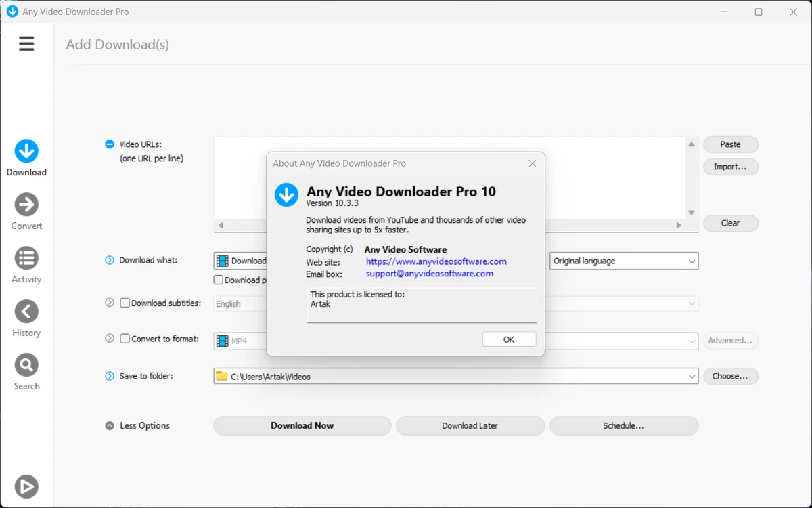Click the support email address link
This screenshot has width=812, height=508.
click(x=430, y=274)
